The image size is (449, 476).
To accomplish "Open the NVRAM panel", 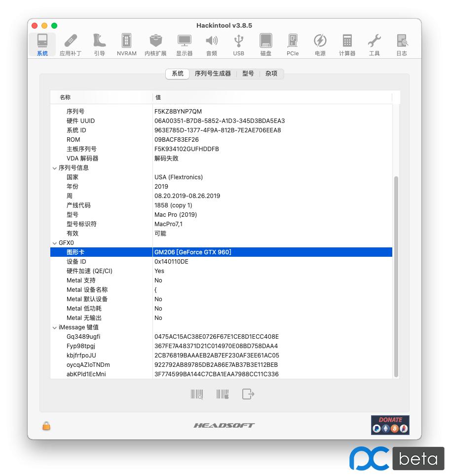I will point(126,44).
